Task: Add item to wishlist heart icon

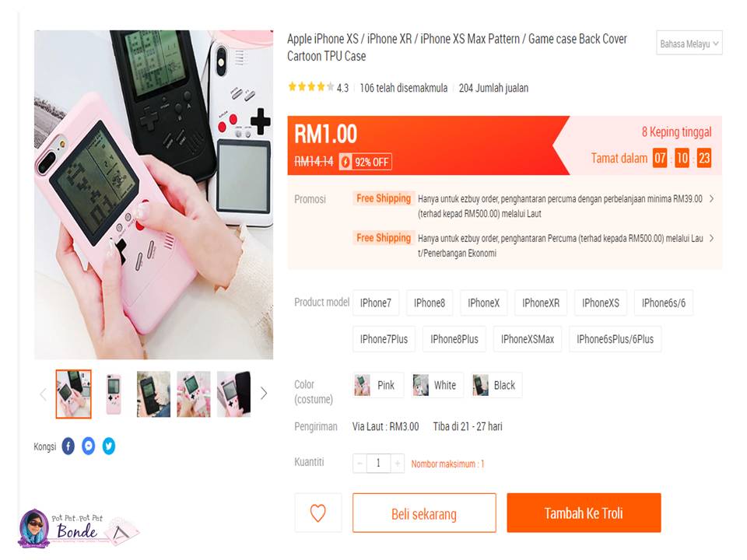Action: 318,513
